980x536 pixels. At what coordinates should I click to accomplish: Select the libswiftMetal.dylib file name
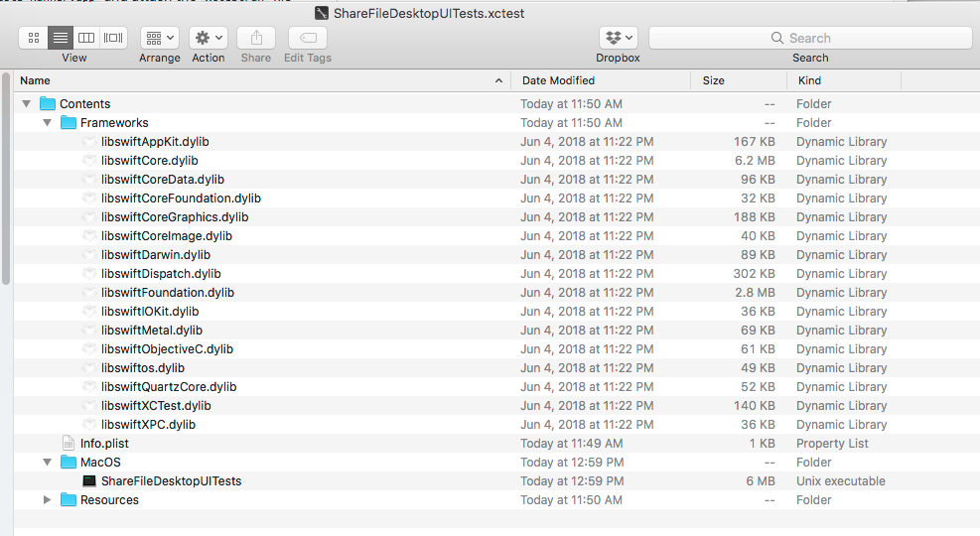click(152, 330)
